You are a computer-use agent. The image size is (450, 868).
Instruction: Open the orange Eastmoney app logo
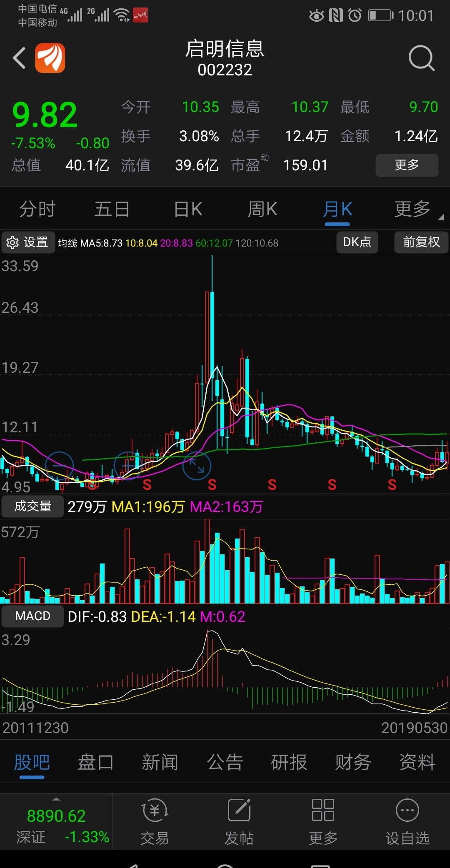pyautogui.click(x=50, y=58)
